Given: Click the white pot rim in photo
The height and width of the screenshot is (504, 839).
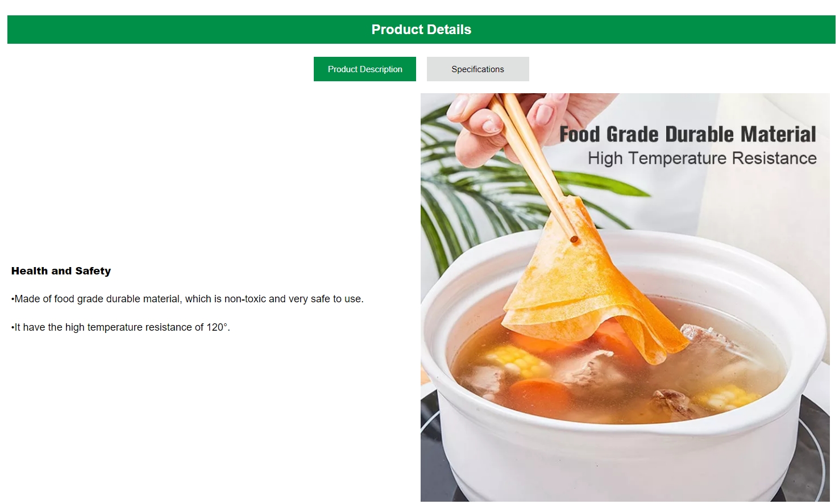Looking at the screenshot, I should 625,250.
